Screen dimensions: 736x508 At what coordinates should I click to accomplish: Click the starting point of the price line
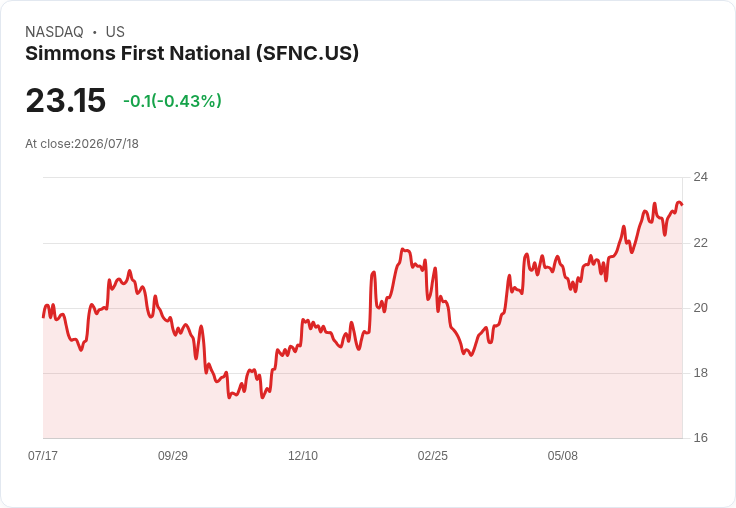(x=43, y=317)
